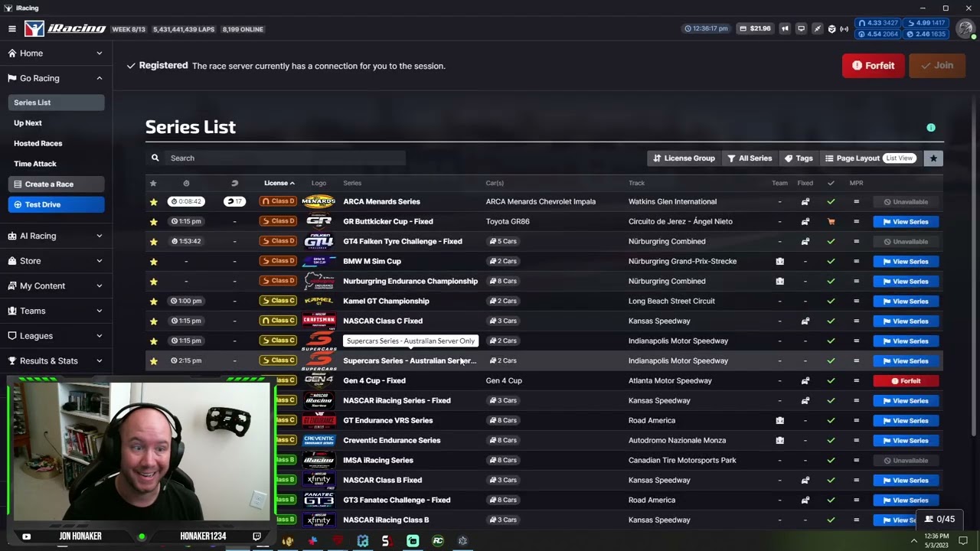980x551 pixels.
Task: Click the green info dot above filters
Action: 931,128
